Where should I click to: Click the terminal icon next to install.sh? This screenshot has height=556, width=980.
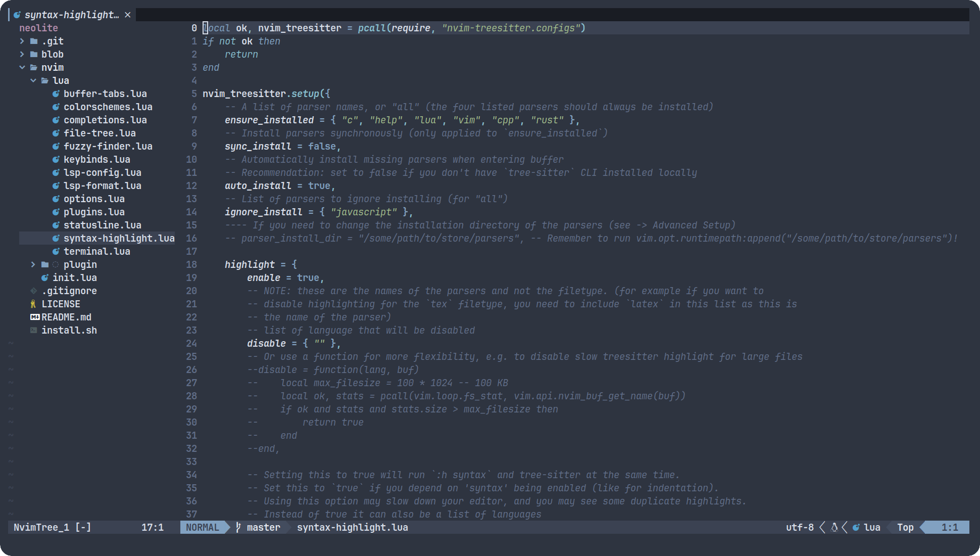(33, 330)
